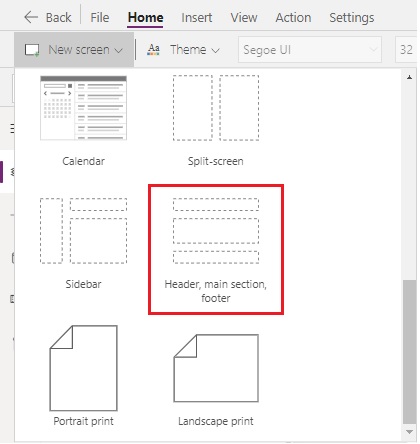The width and height of the screenshot is (420, 444).
Task: Click the scrollbar up arrow
Action: 409,77
